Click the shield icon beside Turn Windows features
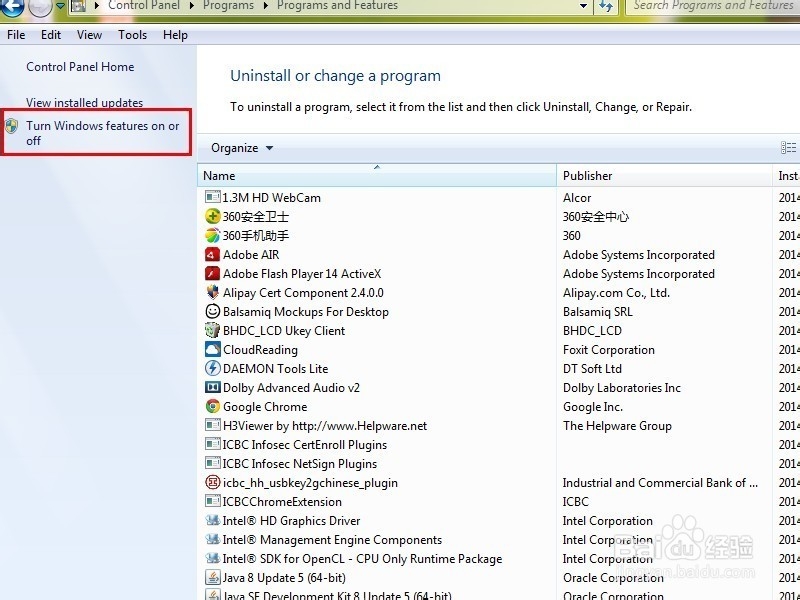Viewport: 800px width, 600px height. 11,126
